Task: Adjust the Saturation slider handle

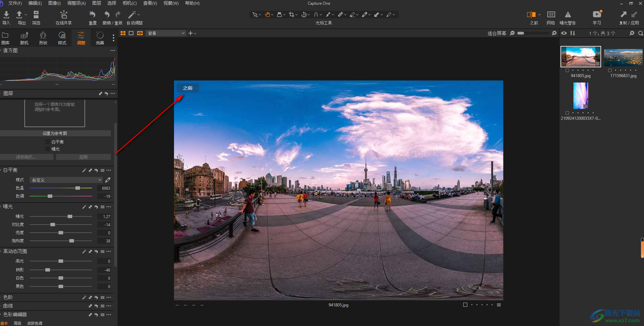Action: (x=72, y=241)
